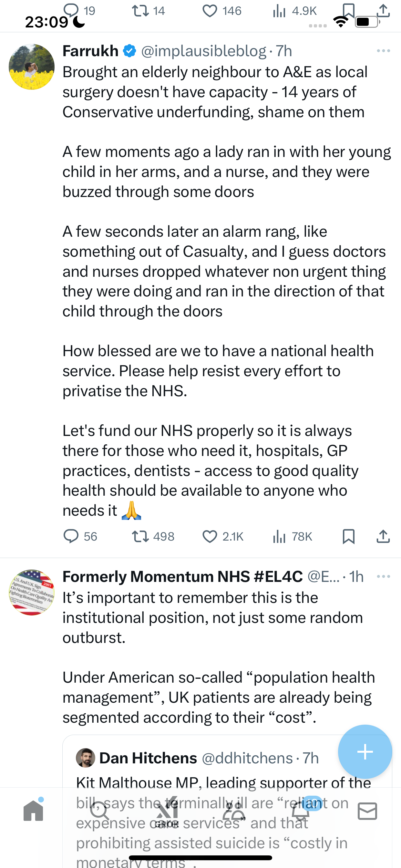Screen dimensions: 401x868
Task: Open Messages envelope icon
Action: (367, 811)
